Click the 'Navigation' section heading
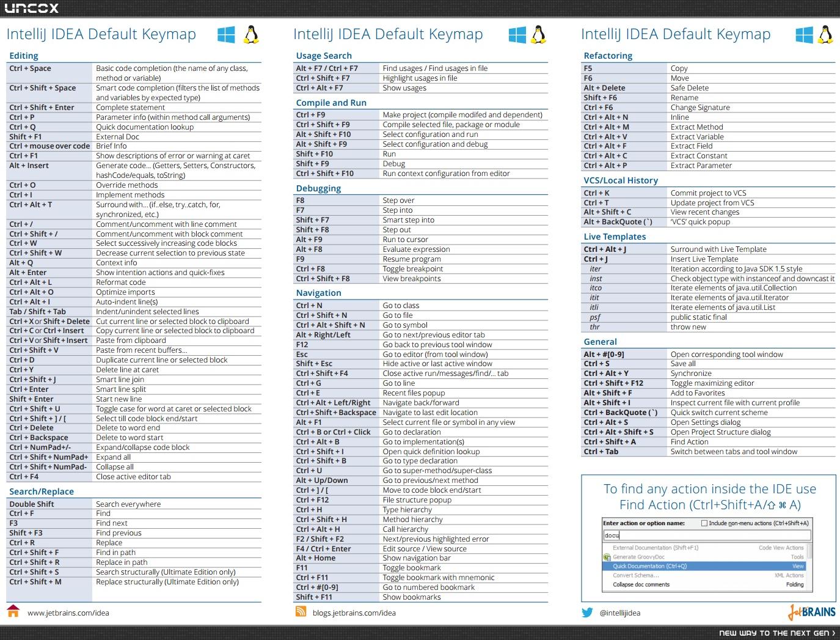 pyautogui.click(x=318, y=293)
